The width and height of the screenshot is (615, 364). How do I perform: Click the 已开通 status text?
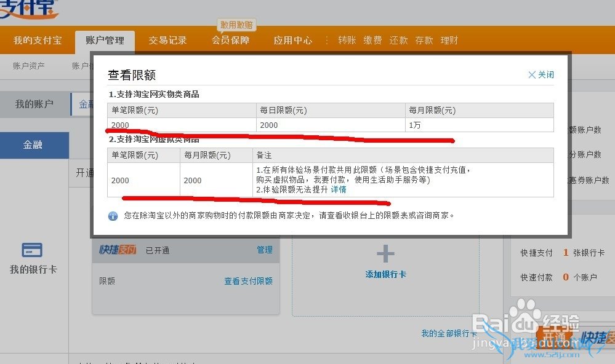click(158, 250)
